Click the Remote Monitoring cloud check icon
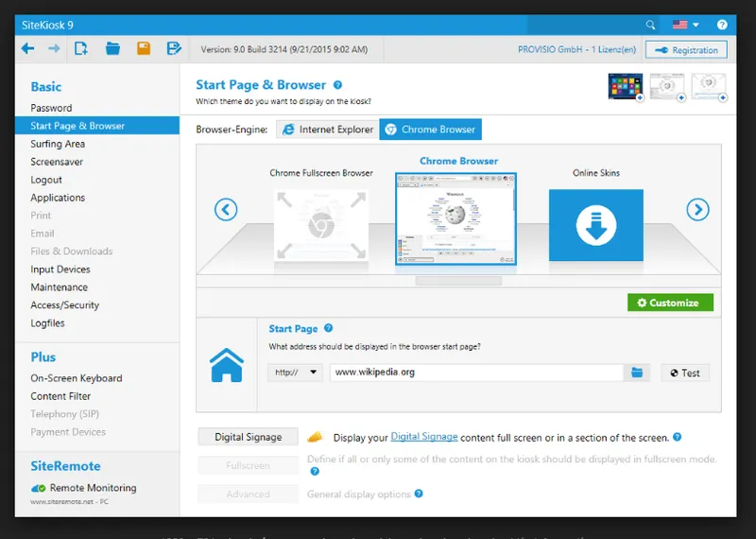 (38, 488)
